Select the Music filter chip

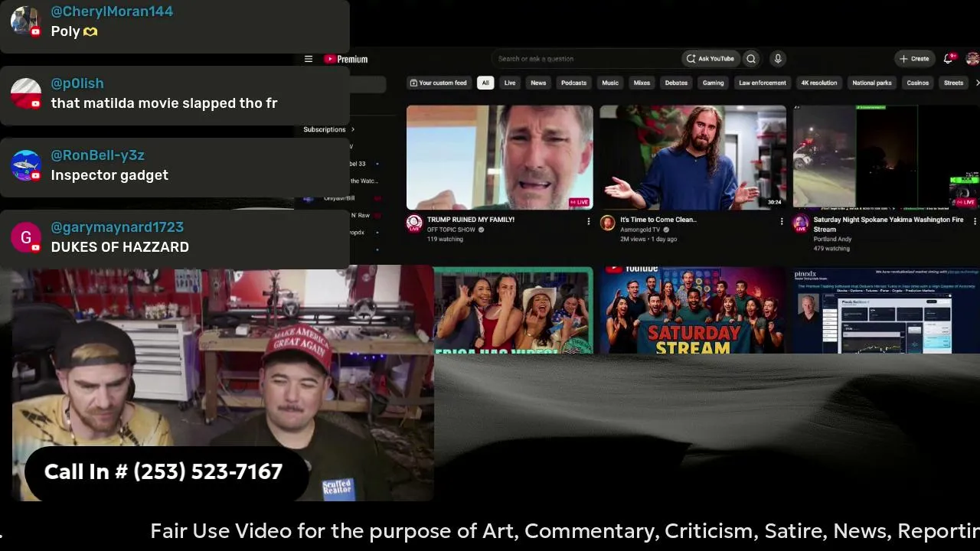point(610,83)
